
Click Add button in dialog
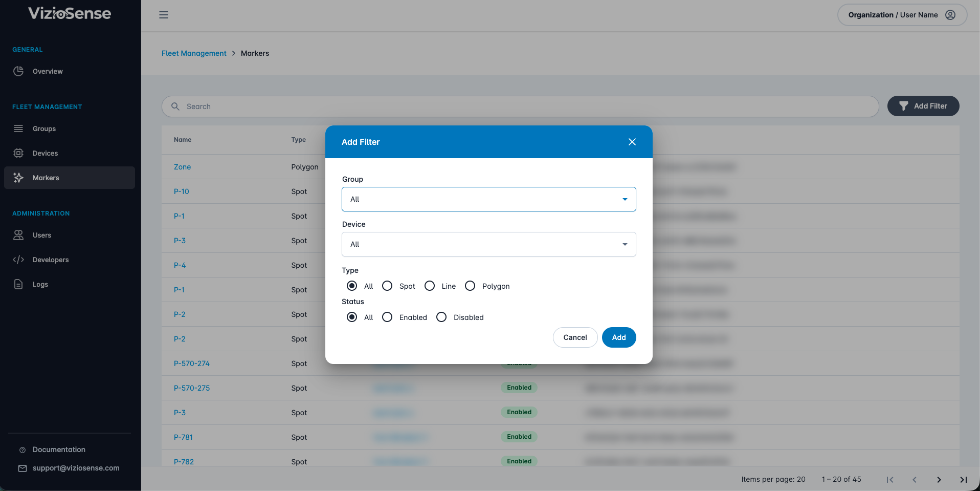619,337
